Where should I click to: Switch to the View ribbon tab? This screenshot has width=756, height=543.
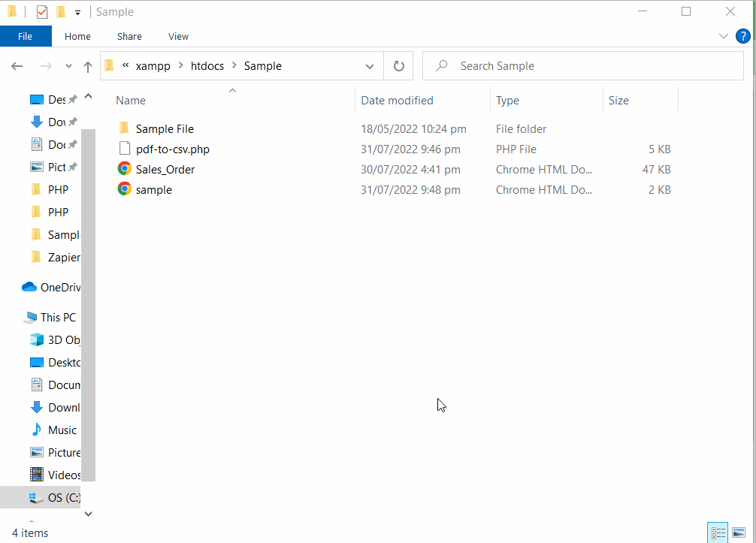coord(178,36)
